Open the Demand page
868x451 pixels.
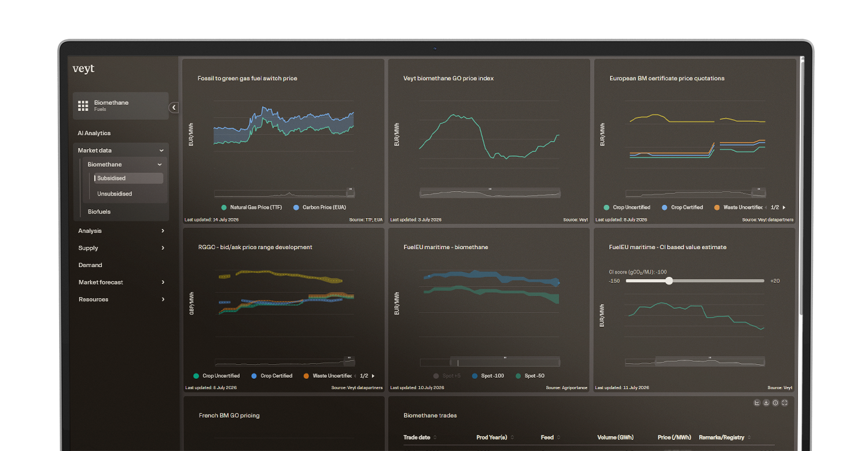point(90,265)
